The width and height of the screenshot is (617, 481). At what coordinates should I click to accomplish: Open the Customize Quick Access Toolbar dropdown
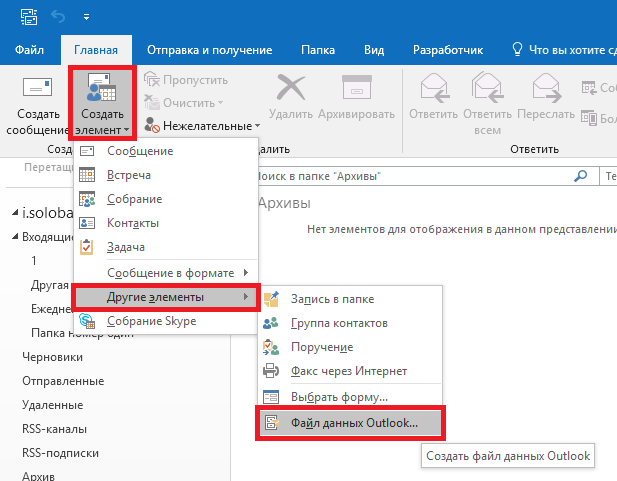tap(86, 17)
